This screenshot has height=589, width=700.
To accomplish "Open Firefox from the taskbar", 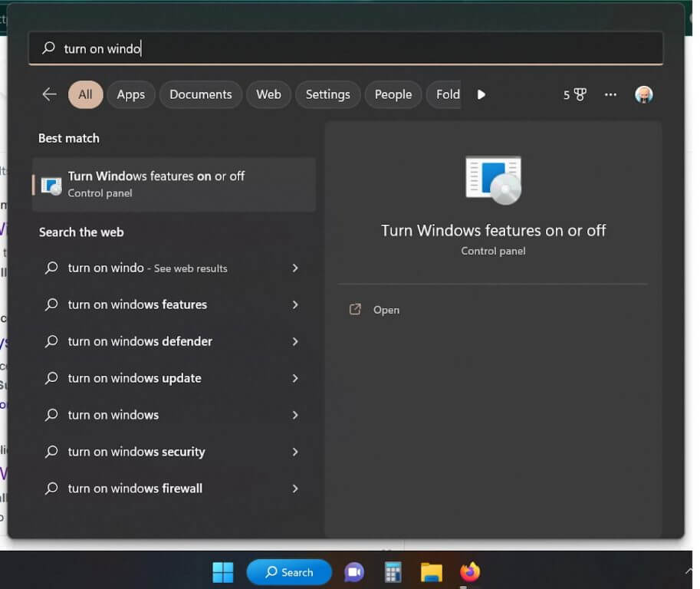I will (x=470, y=571).
